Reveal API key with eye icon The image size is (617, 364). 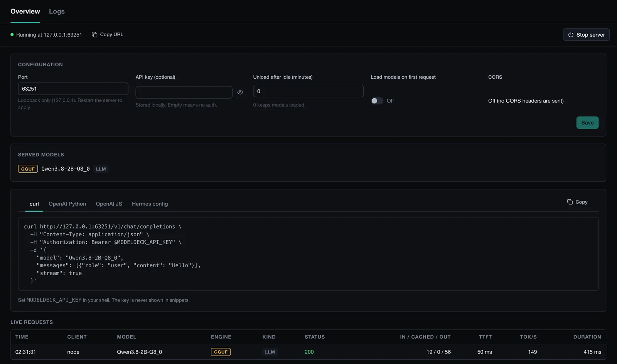[240, 93]
